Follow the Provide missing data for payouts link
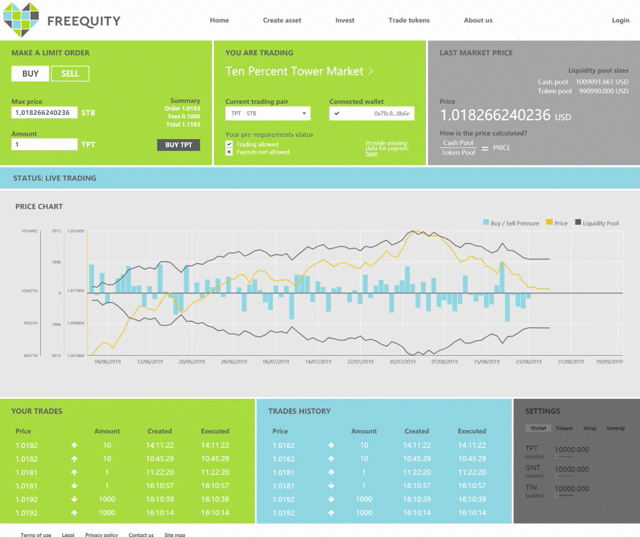640x537 pixels. (386, 148)
